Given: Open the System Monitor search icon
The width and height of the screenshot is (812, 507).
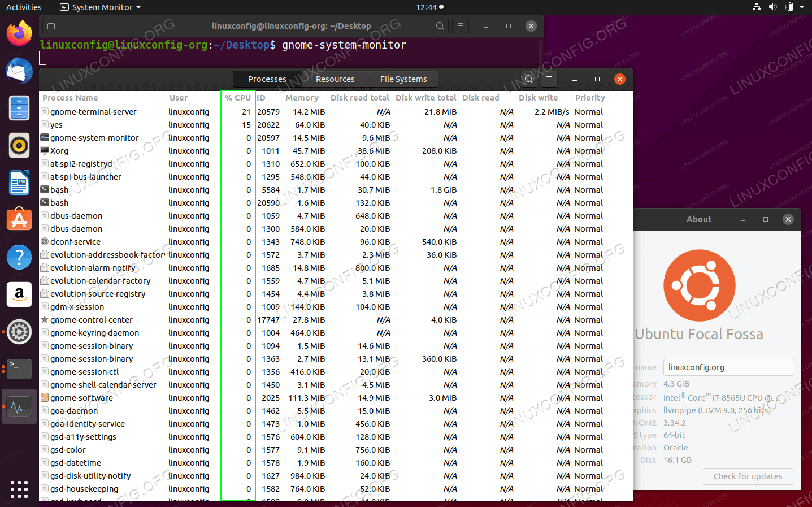Looking at the screenshot, I should [x=528, y=79].
